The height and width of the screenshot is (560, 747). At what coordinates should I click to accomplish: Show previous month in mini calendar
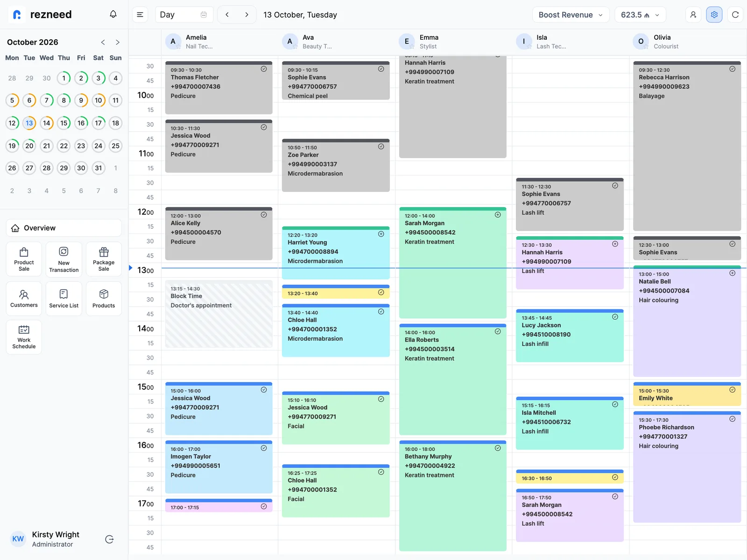click(x=103, y=42)
